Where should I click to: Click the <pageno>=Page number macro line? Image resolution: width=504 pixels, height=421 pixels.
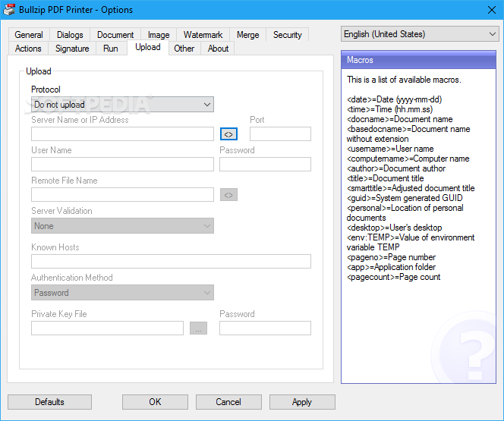coord(391,258)
